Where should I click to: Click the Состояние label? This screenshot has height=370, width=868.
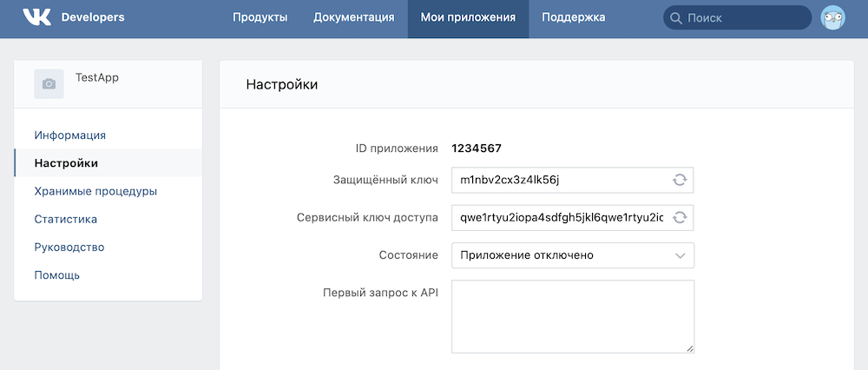point(409,255)
